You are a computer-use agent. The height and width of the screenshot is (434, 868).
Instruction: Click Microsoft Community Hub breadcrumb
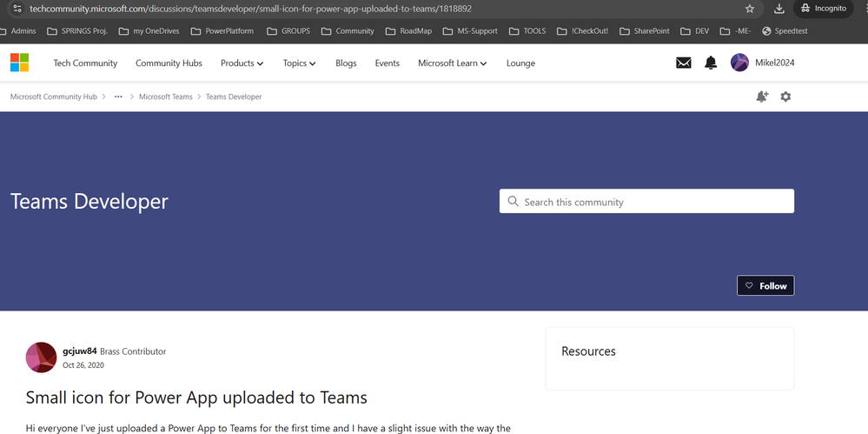(x=54, y=97)
